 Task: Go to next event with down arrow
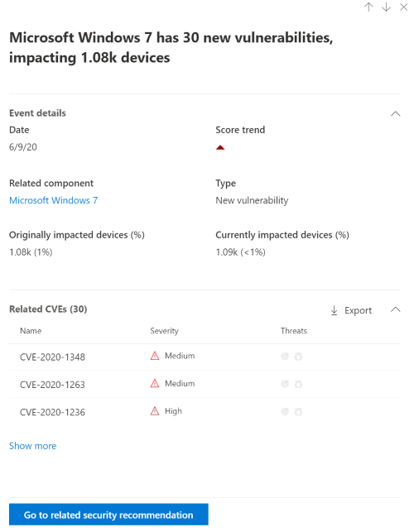tap(386, 7)
